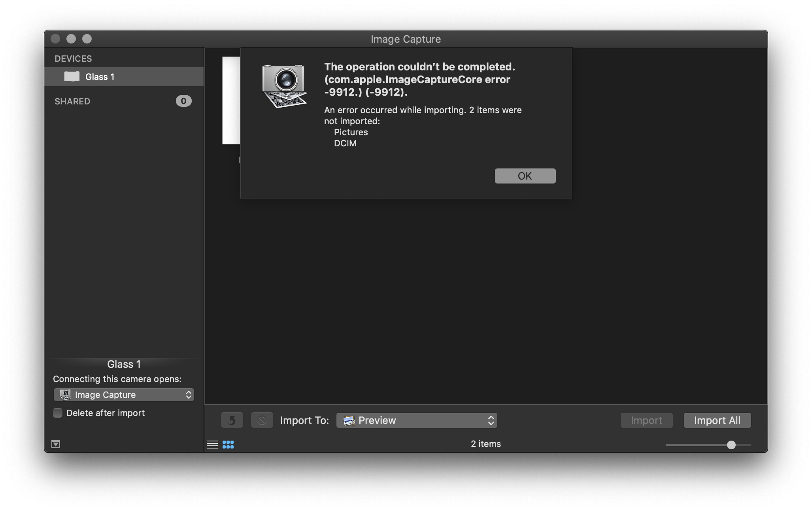The height and width of the screenshot is (511, 812).
Task: Open the 'Connecting this camera opens' Image Capture dropdown
Action: [124, 395]
